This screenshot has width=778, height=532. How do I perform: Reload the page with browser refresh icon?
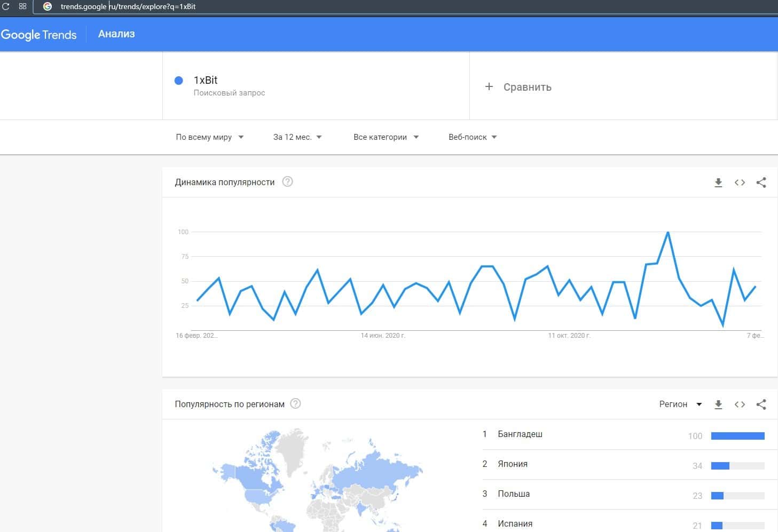[6, 6]
